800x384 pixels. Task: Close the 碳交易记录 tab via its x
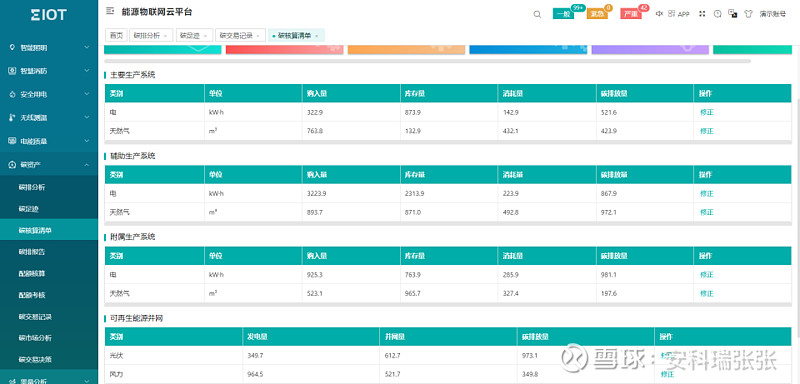[x=258, y=36]
